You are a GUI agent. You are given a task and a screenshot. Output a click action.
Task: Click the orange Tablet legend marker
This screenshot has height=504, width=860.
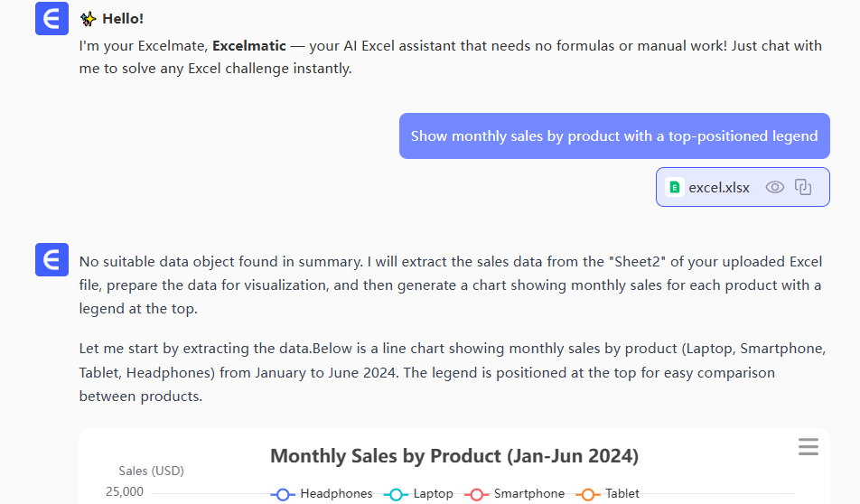(x=588, y=494)
